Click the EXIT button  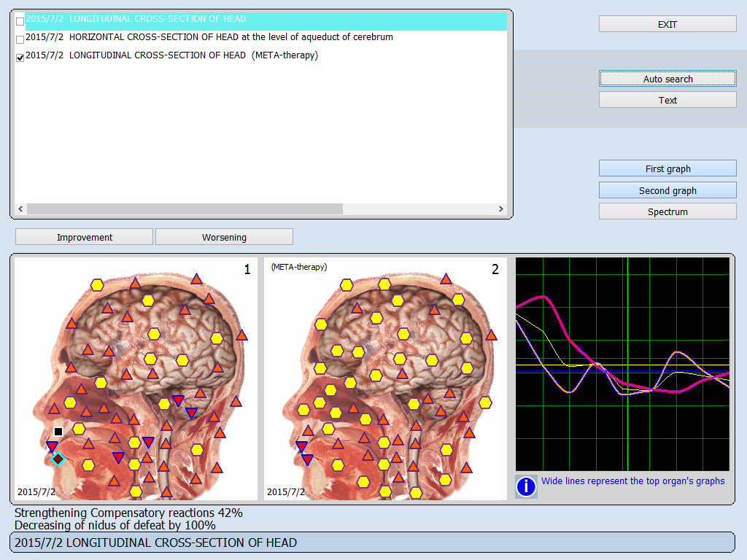667,24
